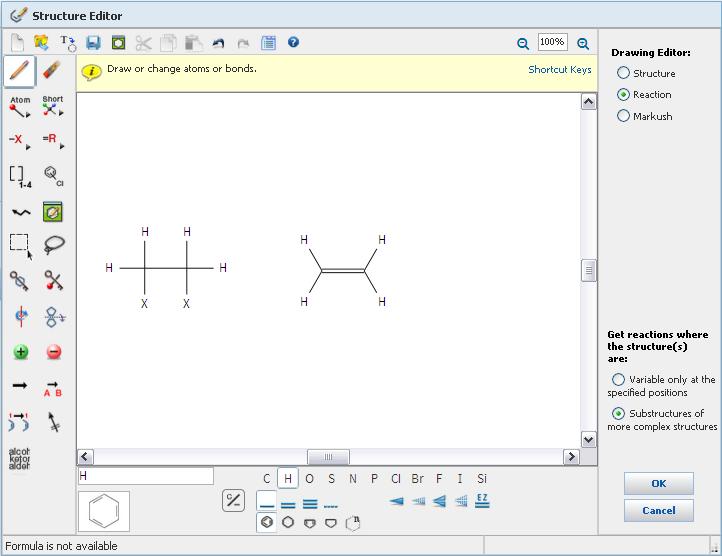Click the atom label input field

[x=146, y=476]
